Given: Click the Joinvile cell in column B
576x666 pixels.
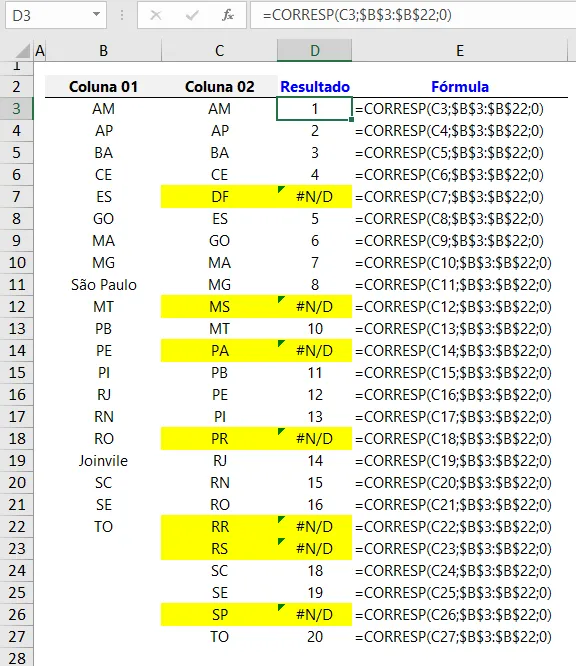Looking at the screenshot, I should (103, 460).
